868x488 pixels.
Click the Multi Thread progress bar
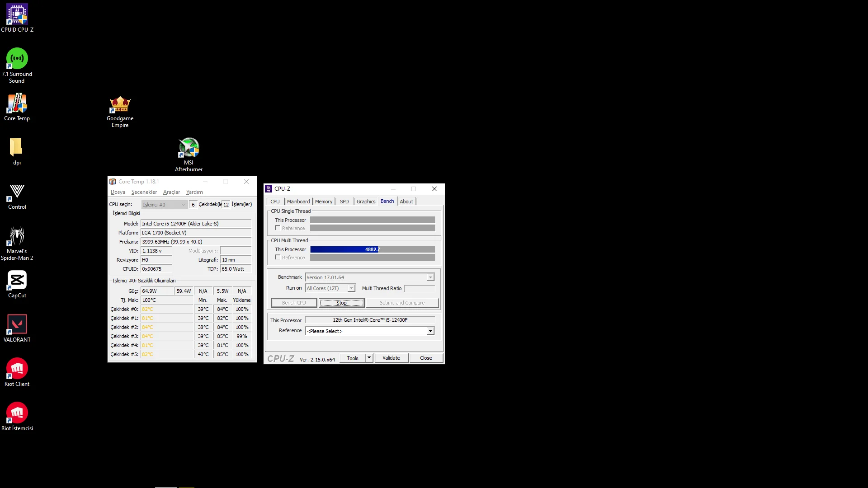point(373,249)
